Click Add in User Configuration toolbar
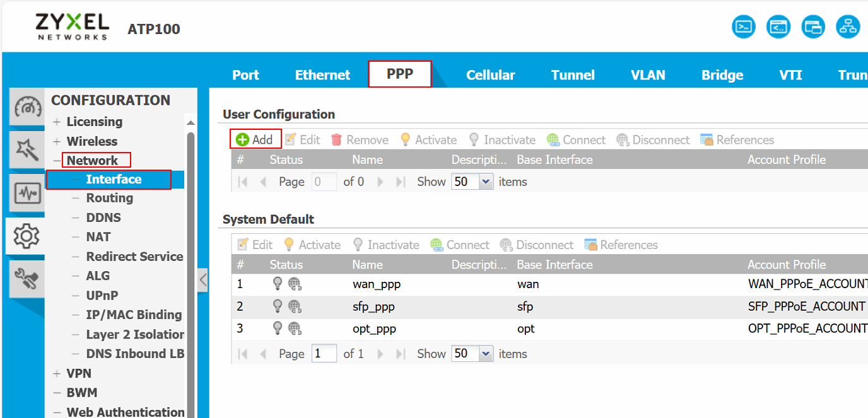868x418 pixels. 255,139
